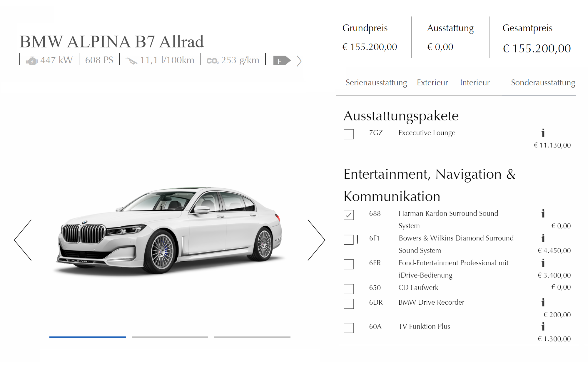This screenshot has height=365, width=588.
Task: Click the Excecutive Lounge label
Action: pos(427,133)
